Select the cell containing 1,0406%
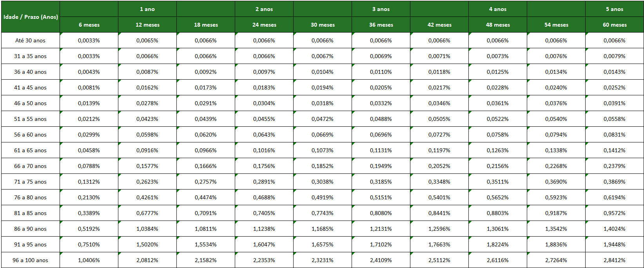Viewport: 644px width, 268px height. pyautogui.click(x=89, y=260)
